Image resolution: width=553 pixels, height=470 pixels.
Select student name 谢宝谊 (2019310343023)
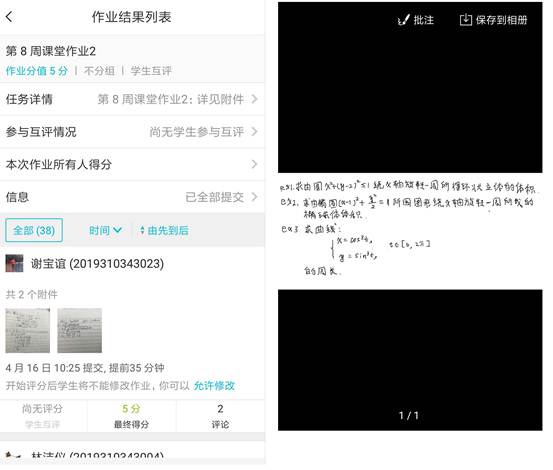coord(97,264)
